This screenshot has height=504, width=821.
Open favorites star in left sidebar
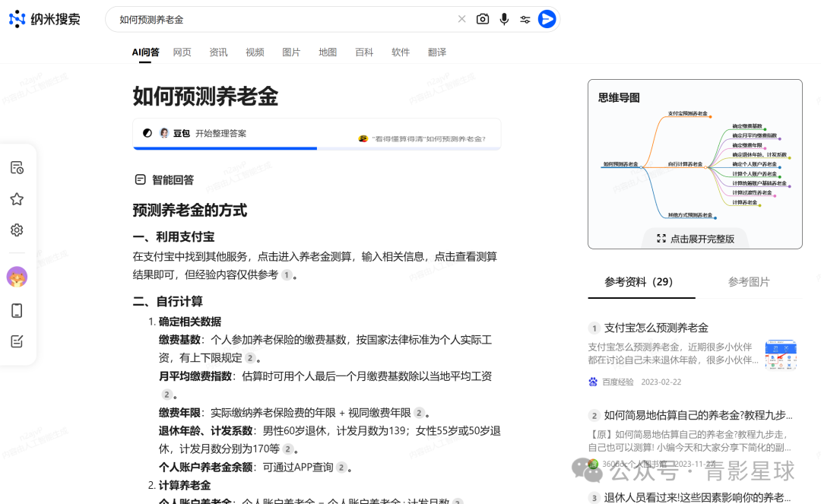coord(17,198)
